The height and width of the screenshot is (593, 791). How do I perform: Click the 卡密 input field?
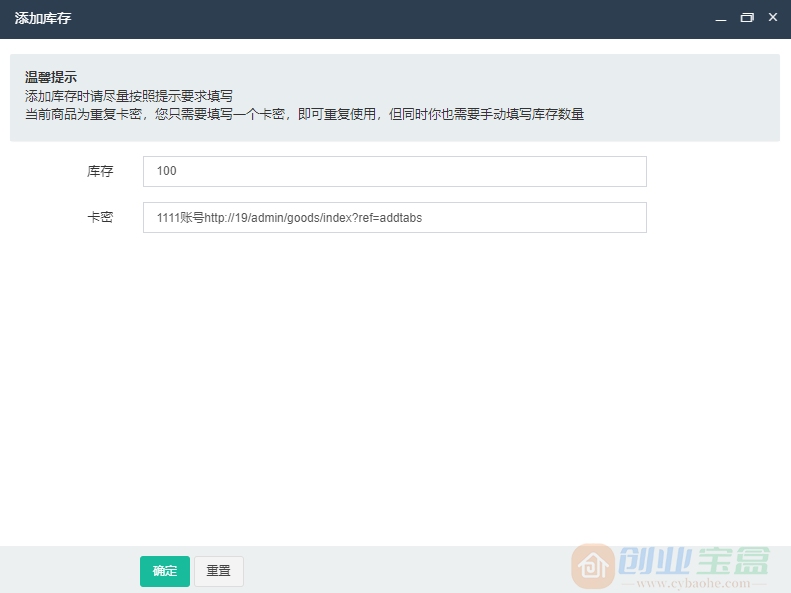[x=394, y=217]
